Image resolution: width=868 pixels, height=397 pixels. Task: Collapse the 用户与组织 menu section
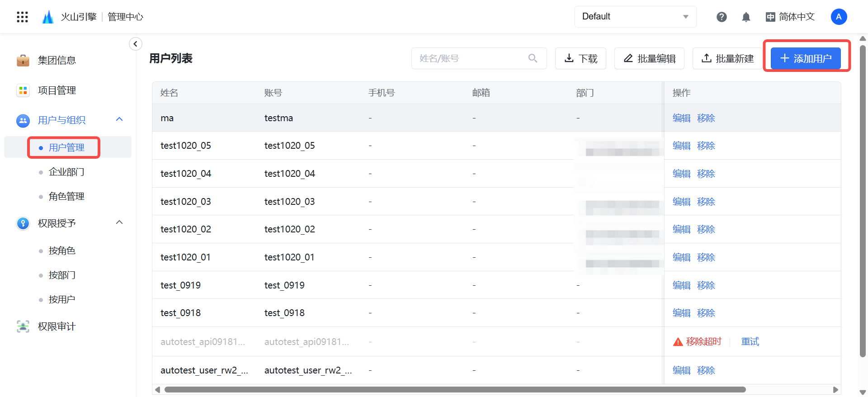click(x=119, y=119)
